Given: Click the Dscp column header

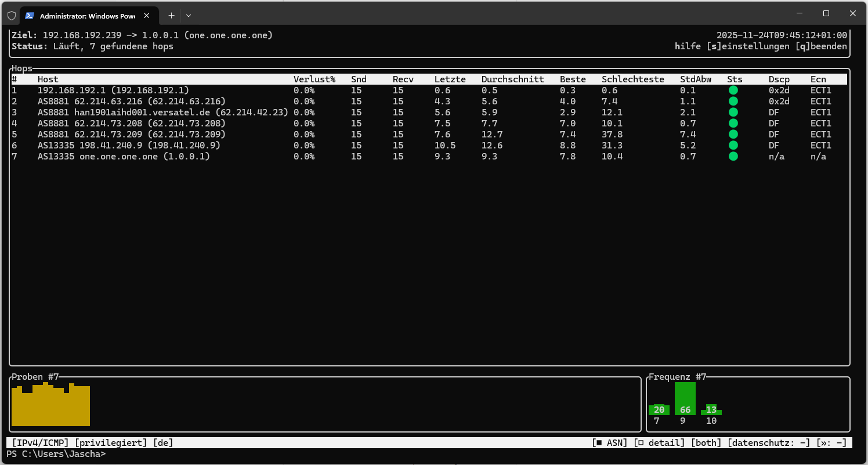Looking at the screenshot, I should point(779,79).
